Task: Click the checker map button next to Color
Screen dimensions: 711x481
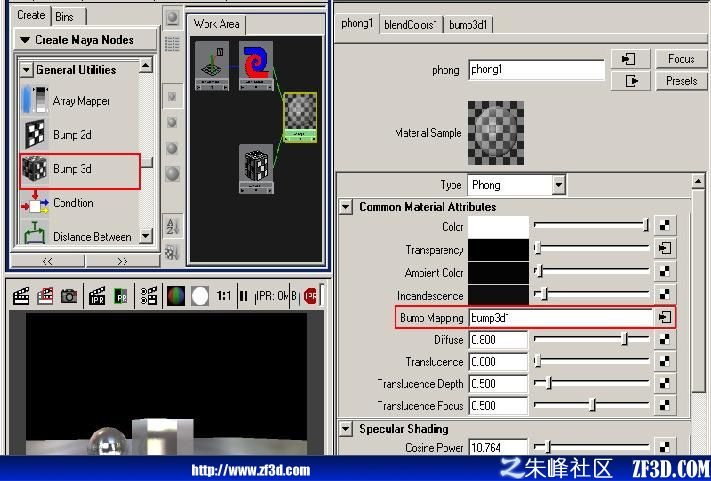Action: tap(665, 225)
